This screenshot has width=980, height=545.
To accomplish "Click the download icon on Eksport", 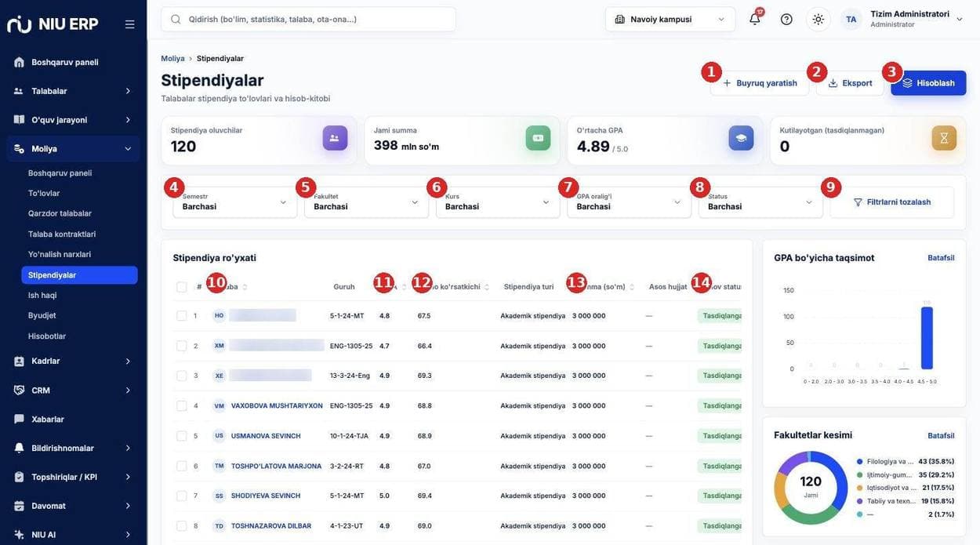I will [833, 83].
